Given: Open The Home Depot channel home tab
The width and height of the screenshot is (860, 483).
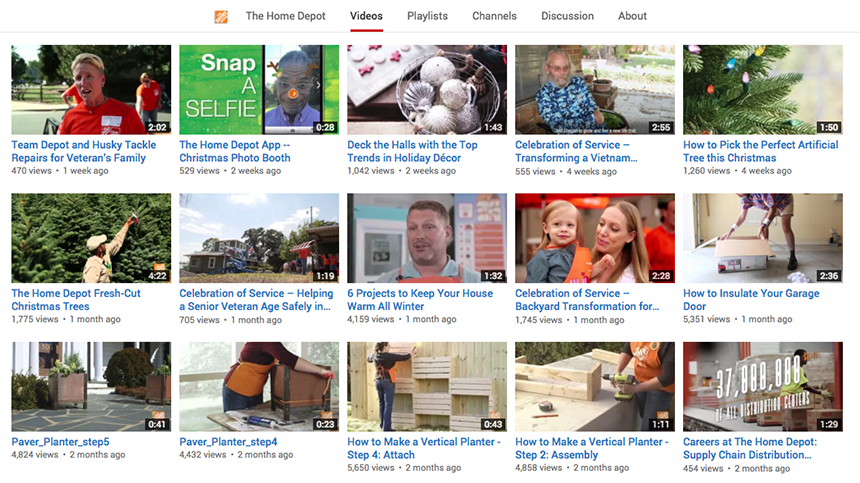Looking at the screenshot, I should [x=285, y=16].
